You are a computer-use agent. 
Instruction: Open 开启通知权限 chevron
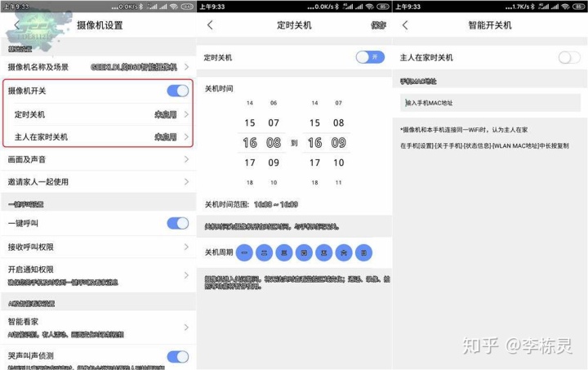pos(186,275)
